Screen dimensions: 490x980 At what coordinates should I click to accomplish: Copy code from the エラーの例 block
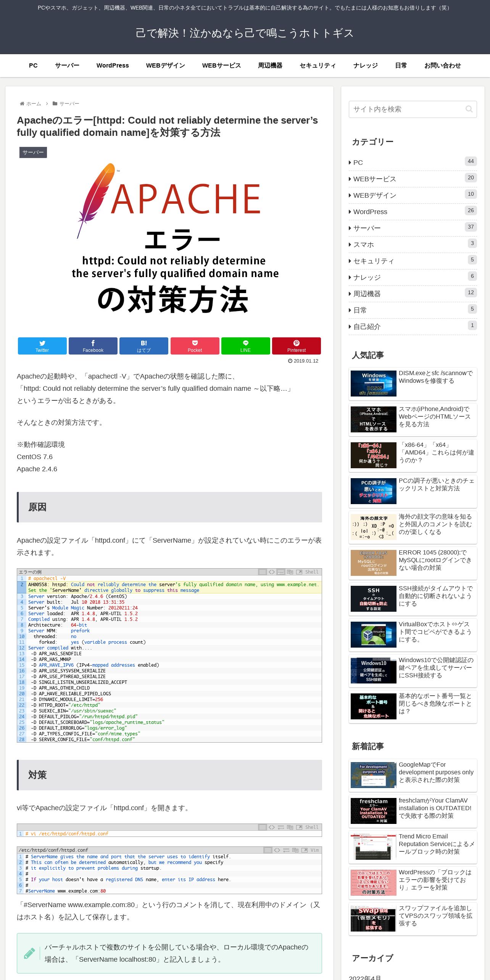pos(290,572)
